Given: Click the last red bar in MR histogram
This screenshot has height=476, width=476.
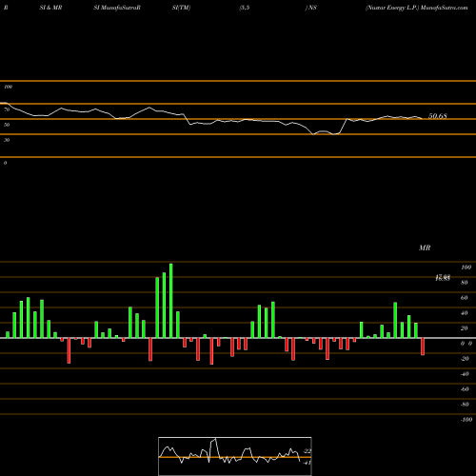Looking at the screenshot, I should coord(423,347).
